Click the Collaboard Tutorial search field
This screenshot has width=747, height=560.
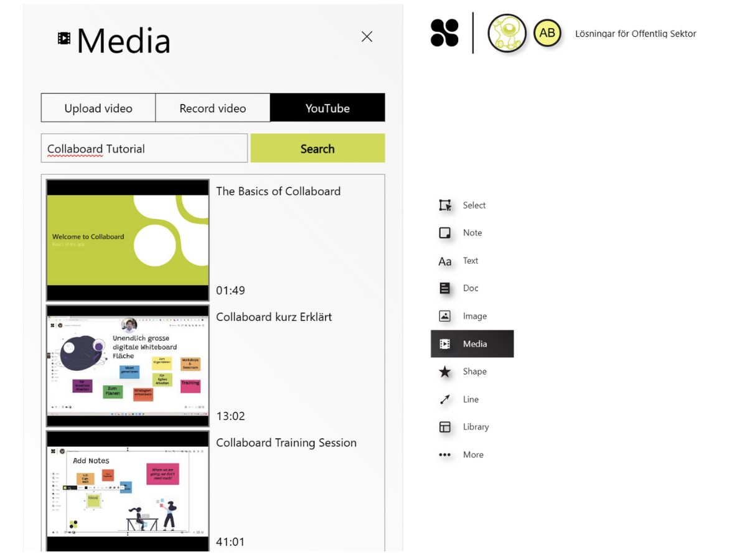(x=143, y=148)
